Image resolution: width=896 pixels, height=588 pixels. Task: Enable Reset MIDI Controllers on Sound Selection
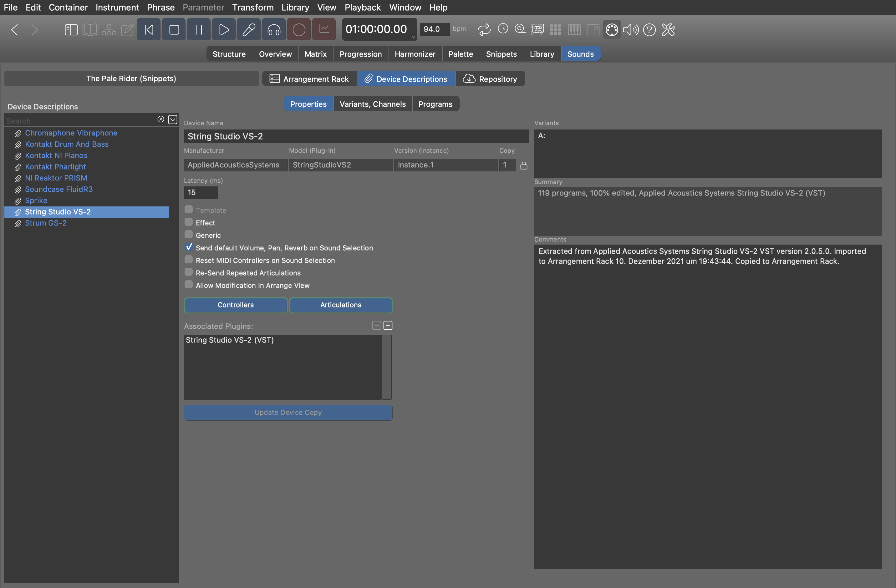tap(189, 260)
